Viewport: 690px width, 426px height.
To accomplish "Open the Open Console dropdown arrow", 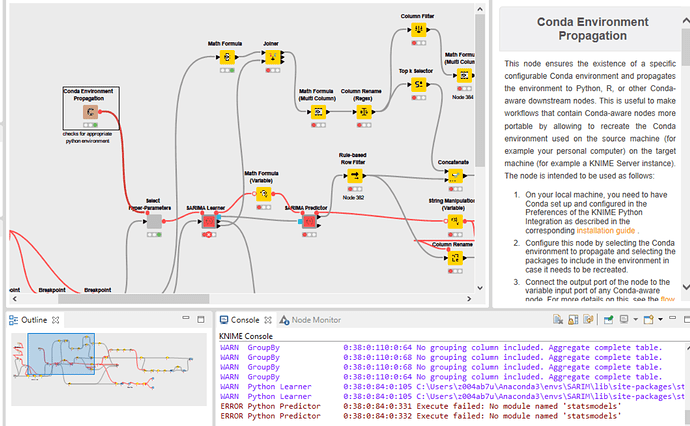I will [660, 320].
